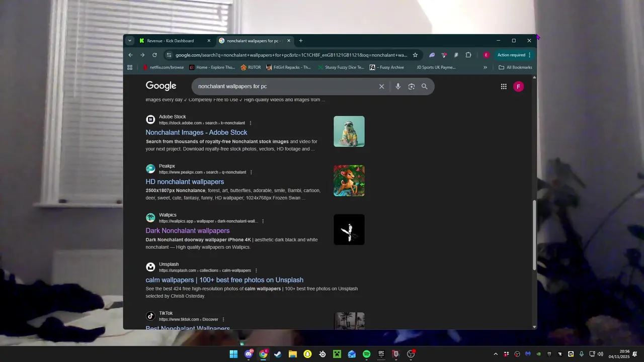This screenshot has height=362, width=644.
Task: Open the taskbar clock showing 20:56
Action: [x=619, y=354]
